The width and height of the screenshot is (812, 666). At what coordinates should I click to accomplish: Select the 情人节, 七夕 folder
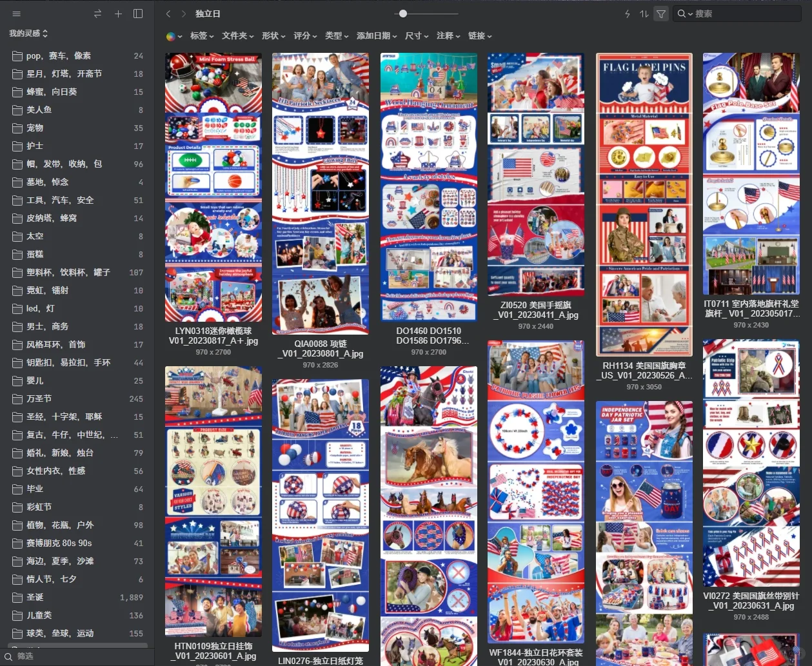[x=77, y=580]
